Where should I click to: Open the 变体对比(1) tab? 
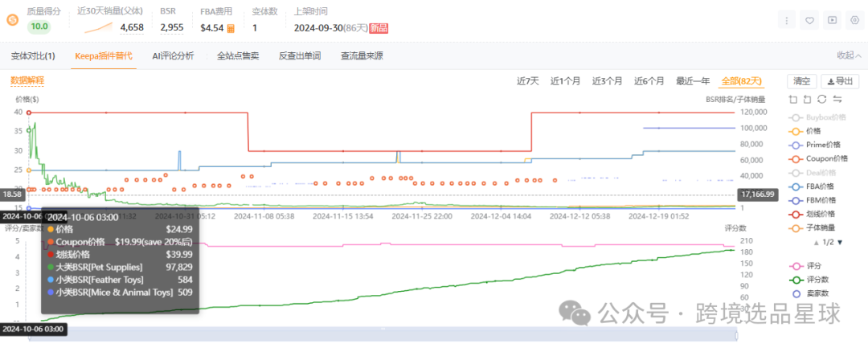(33, 56)
